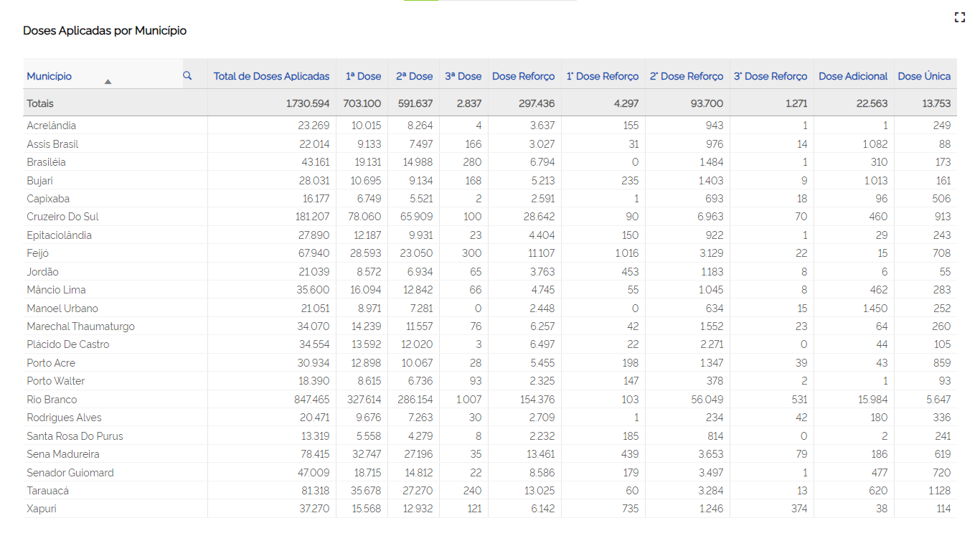Select the 3° Dose Reforço header
980x541 pixels.
click(x=770, y=76)
